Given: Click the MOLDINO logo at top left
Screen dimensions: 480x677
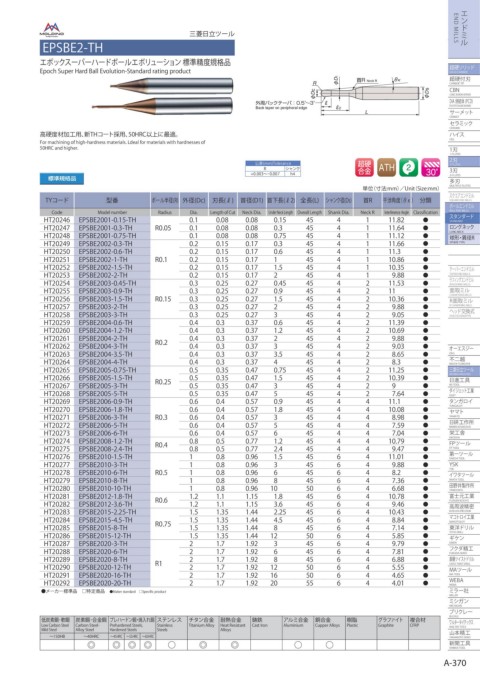Looking at the screenshot, I should tap(52, 29).
